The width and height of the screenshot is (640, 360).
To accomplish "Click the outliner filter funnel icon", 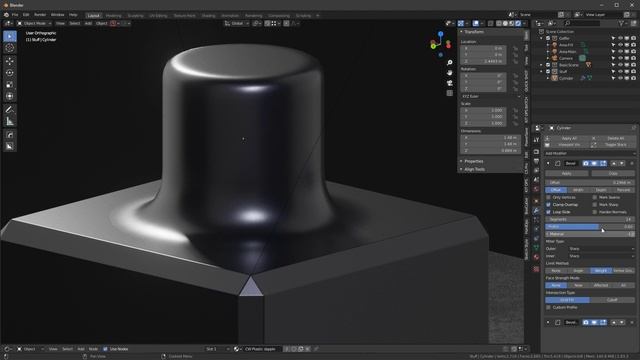I will 621,23.
